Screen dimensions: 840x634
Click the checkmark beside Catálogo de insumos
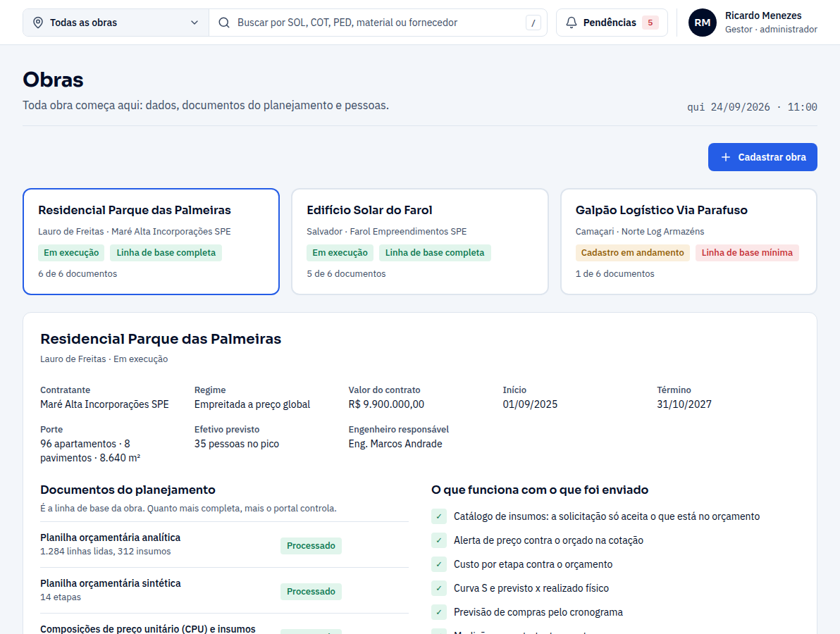[439, 516]
